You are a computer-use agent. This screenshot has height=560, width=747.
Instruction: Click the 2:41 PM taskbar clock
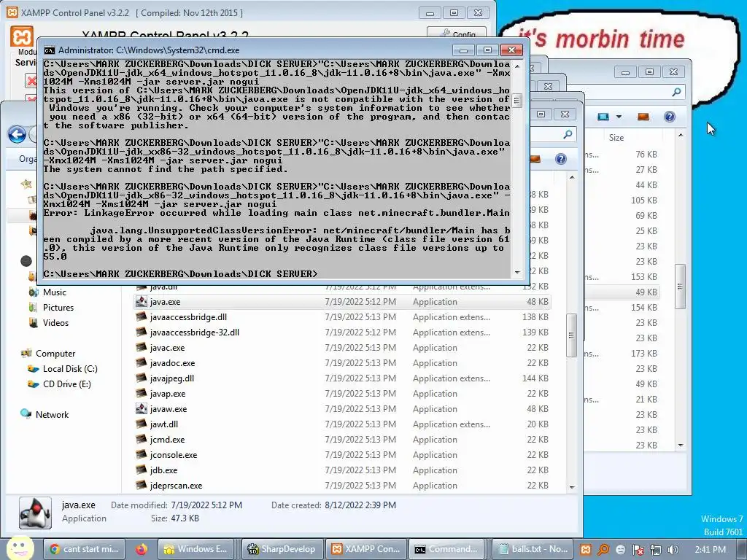pyautogui.click(x=710, y=550)
